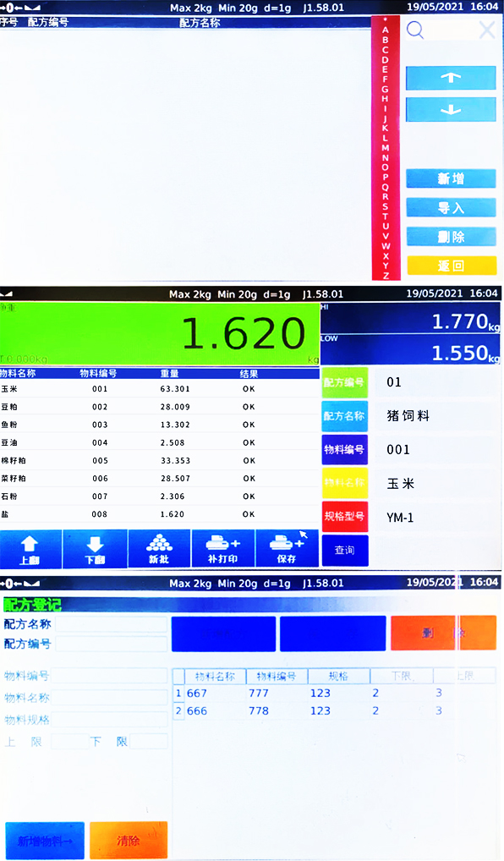The image size is (504, 861).
Task: Clear search with the X icon
Action: [x=487, y=30]
